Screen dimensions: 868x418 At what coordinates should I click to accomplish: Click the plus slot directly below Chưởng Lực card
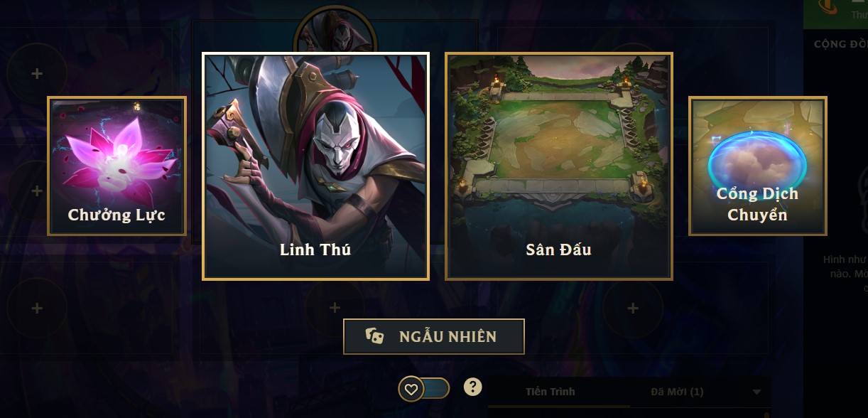37,308
